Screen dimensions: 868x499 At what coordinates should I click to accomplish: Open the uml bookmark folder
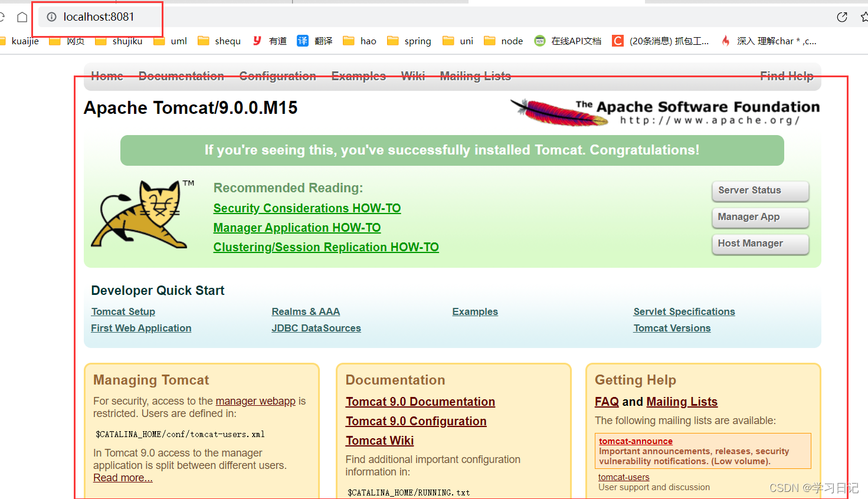[170, 41]
